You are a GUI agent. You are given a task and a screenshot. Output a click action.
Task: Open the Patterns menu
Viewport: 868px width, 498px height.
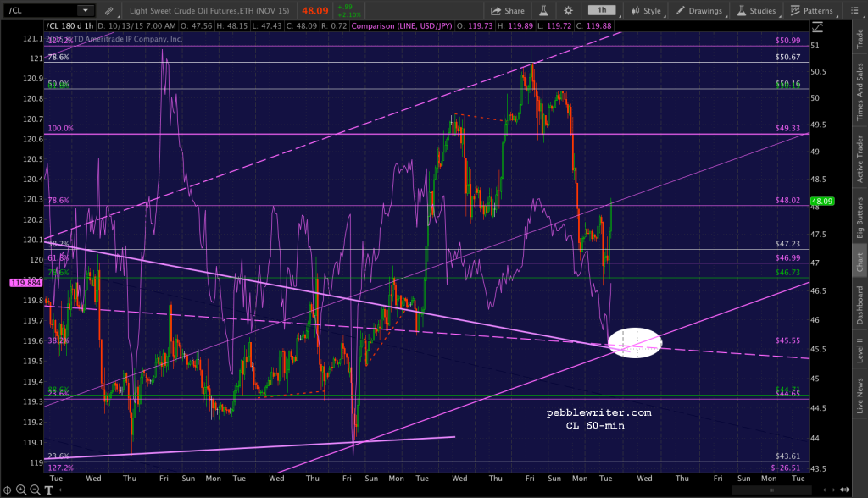click(811, 10)
